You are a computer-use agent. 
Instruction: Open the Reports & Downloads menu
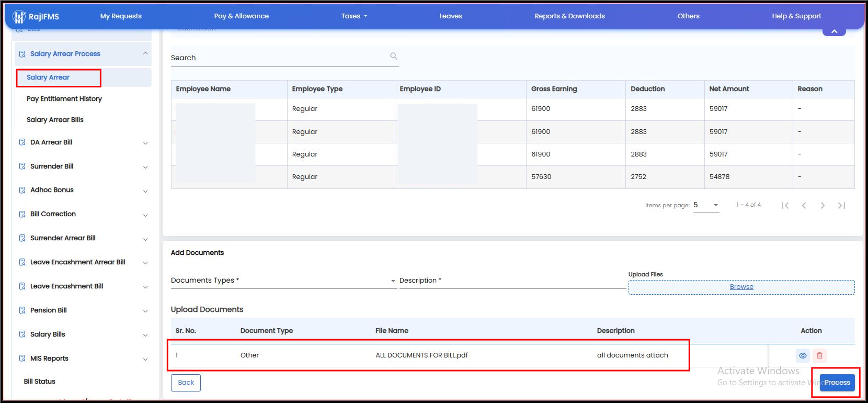tap(569, 16)
